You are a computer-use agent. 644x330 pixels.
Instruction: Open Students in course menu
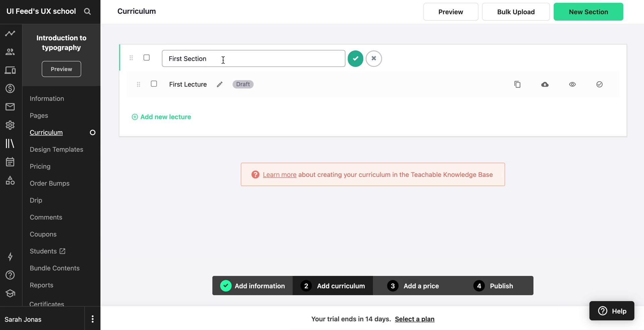pos(43,251)
